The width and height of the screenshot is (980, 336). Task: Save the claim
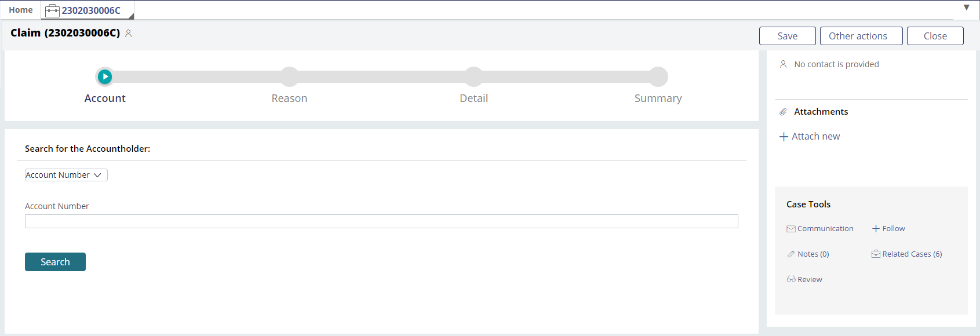(x=788, y=36)
